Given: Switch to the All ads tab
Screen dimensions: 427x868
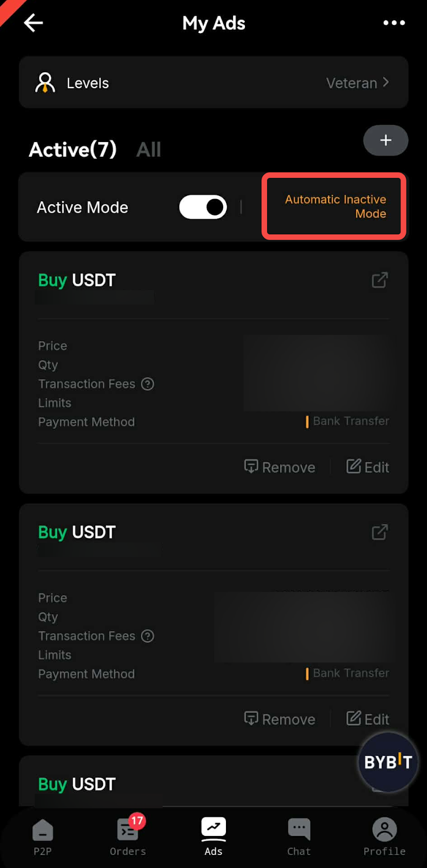Looking at the screenshot, I should tap(148, 150).
